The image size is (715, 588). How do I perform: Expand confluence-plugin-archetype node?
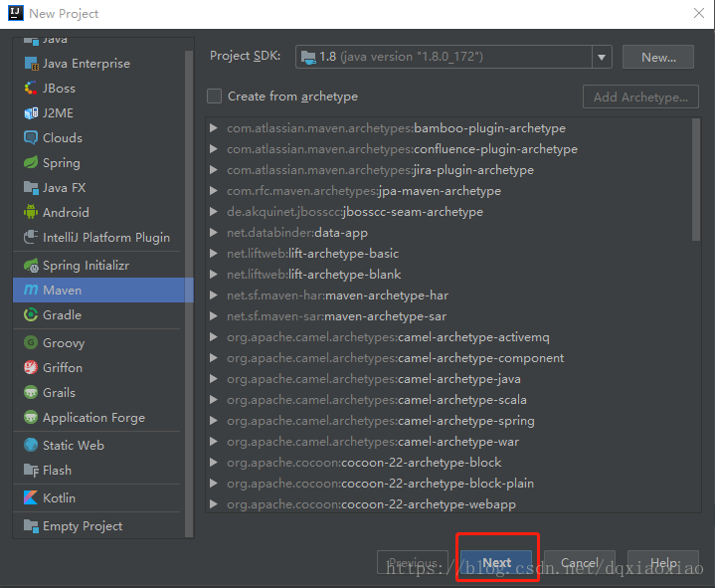pyautogui.click(x=213, y=149)
